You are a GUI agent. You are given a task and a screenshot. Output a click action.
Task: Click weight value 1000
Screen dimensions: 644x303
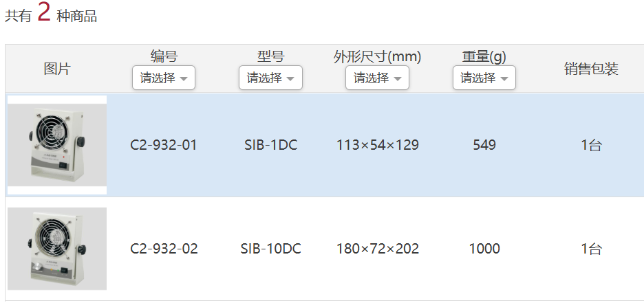(x=484, y=249)
